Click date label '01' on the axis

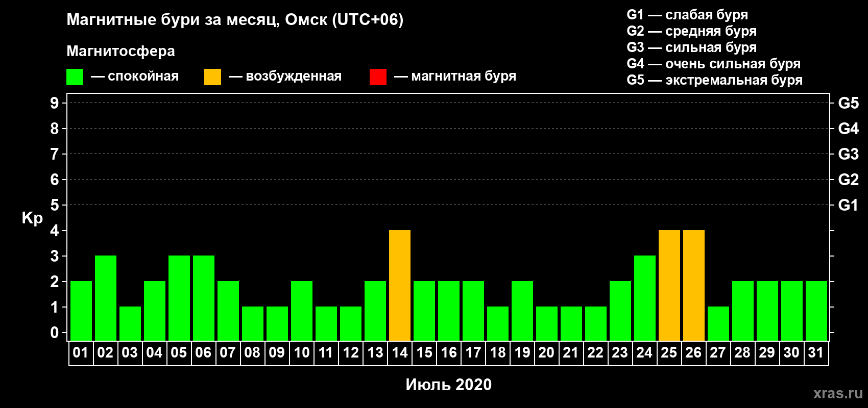pos(81,353)
